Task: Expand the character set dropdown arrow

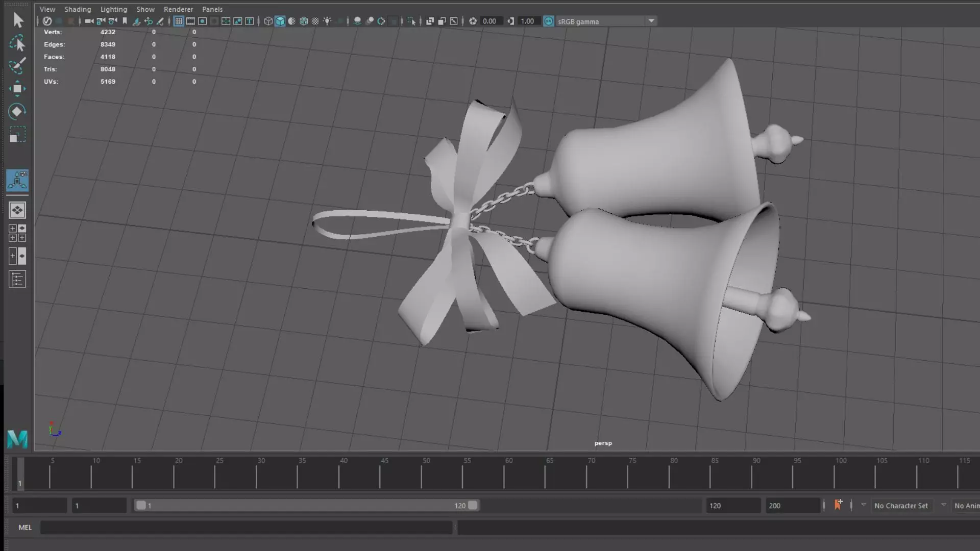Action: pos(864,505)
